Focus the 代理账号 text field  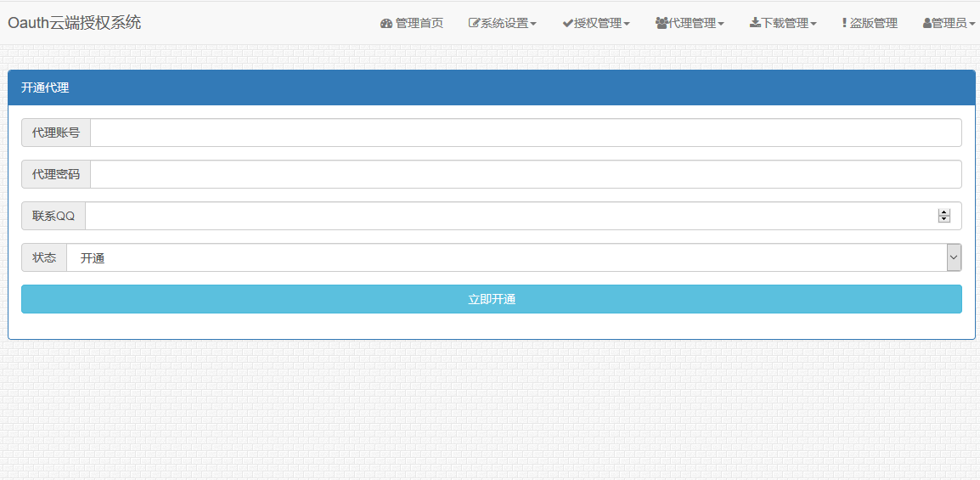coord(525,133)
